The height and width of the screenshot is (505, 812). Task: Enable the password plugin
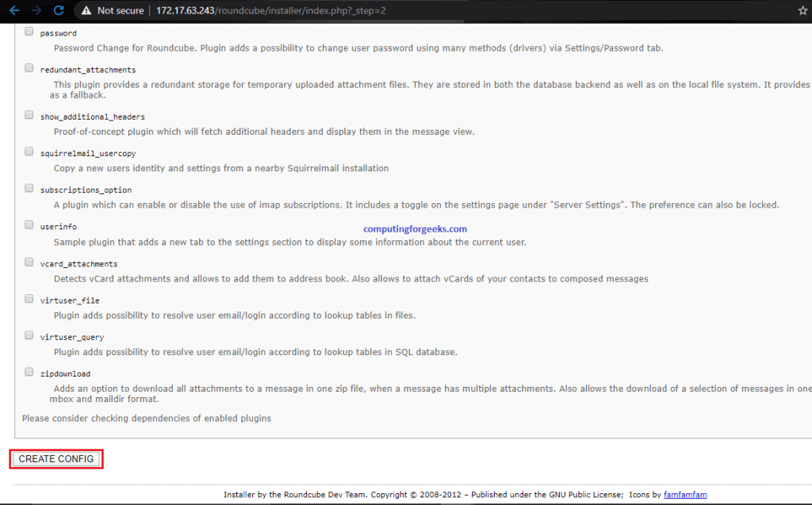pos(29,30)
